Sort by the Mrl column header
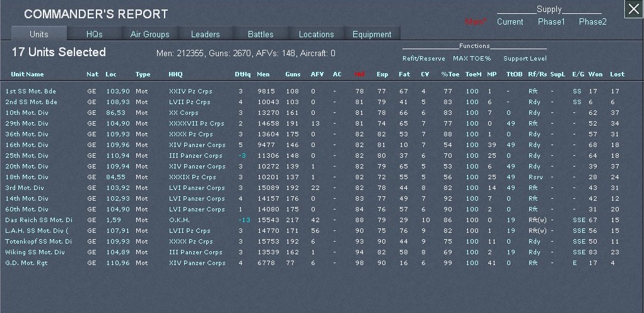The width and height of the screenshot is (644, 313). tap(360, 74)
